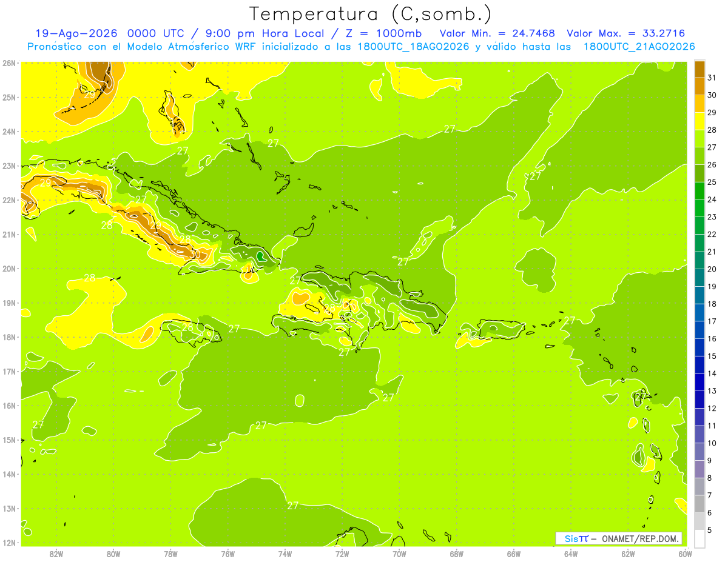Select the date text "19-Ago-2026"
Viewport: 728px width, 562px height.
tap(76, 33)
